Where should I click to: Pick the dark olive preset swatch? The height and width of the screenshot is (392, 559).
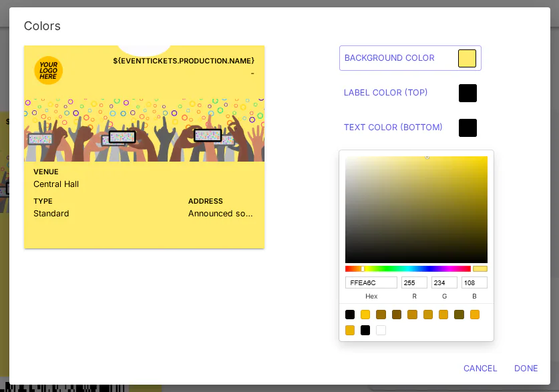click(x=459, y=315)
